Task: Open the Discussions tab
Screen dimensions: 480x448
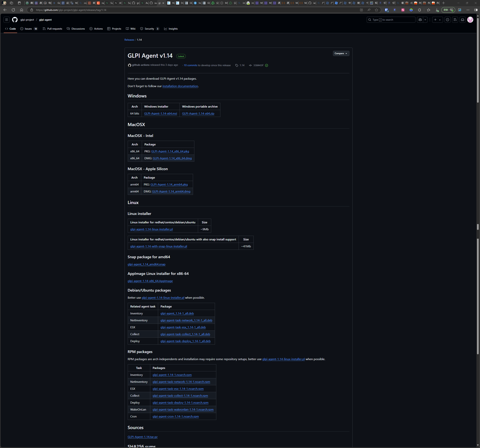Action: 76,29
